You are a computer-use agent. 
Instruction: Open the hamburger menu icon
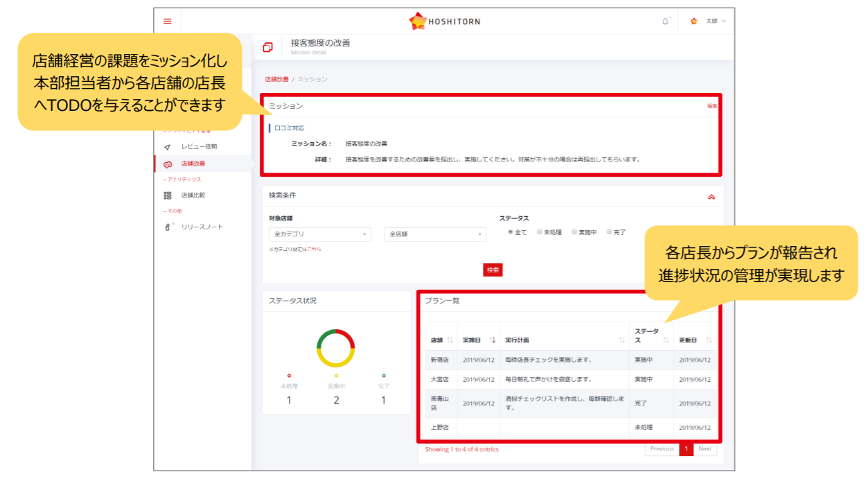(x=167, y=21)
